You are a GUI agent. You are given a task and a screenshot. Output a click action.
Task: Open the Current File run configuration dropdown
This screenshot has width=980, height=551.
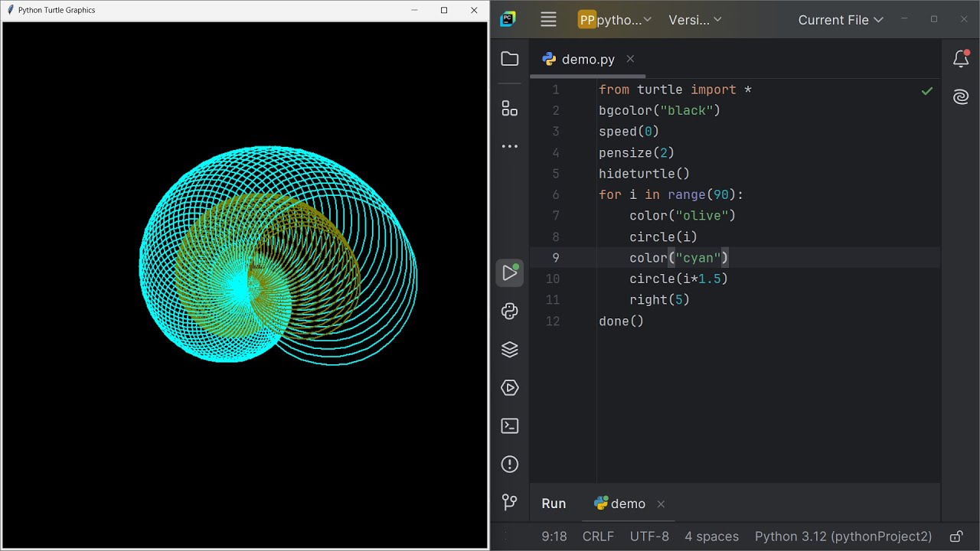coord(841,20)
